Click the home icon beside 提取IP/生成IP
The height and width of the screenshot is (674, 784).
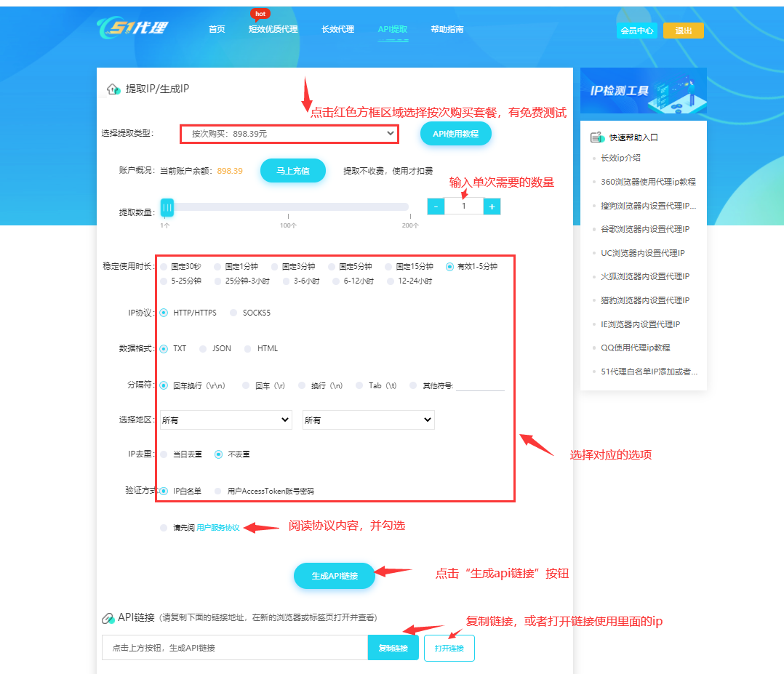[x=113, y=89]
